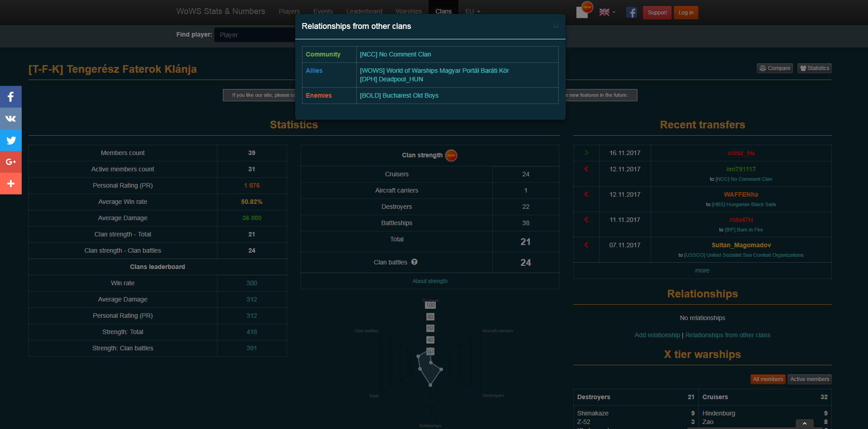
Task: Click Add relationship link
Action: coord(657,335)
